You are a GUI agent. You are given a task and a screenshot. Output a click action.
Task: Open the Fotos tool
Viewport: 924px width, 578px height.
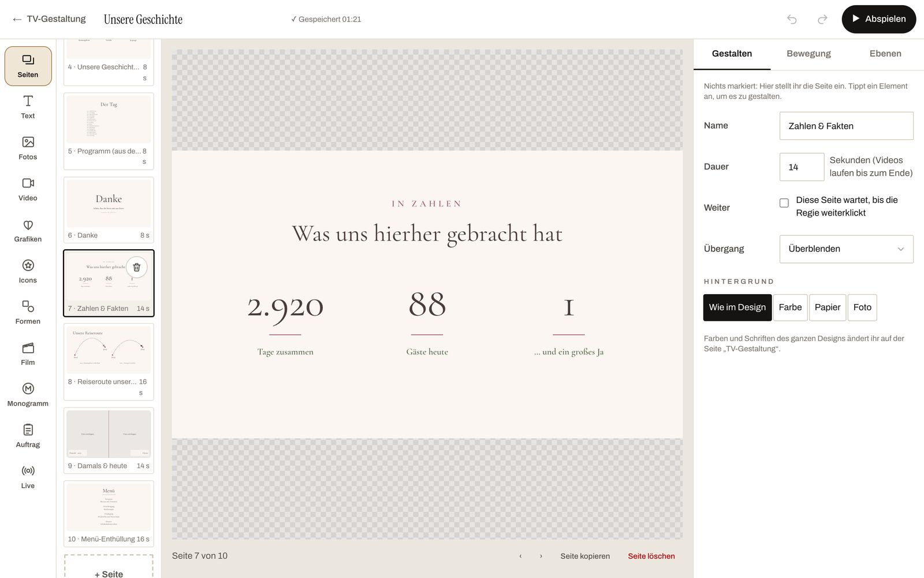28,149
